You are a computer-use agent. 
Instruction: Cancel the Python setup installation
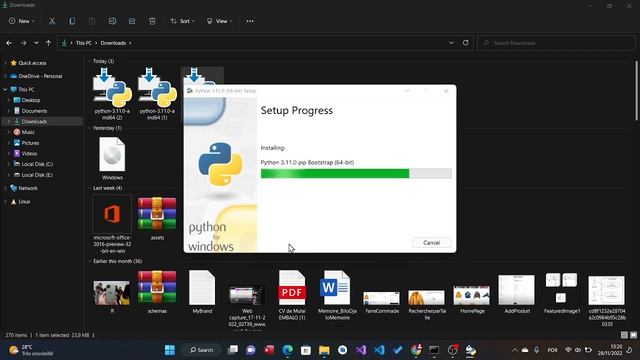pyautogui.click(x=431, y=242)
